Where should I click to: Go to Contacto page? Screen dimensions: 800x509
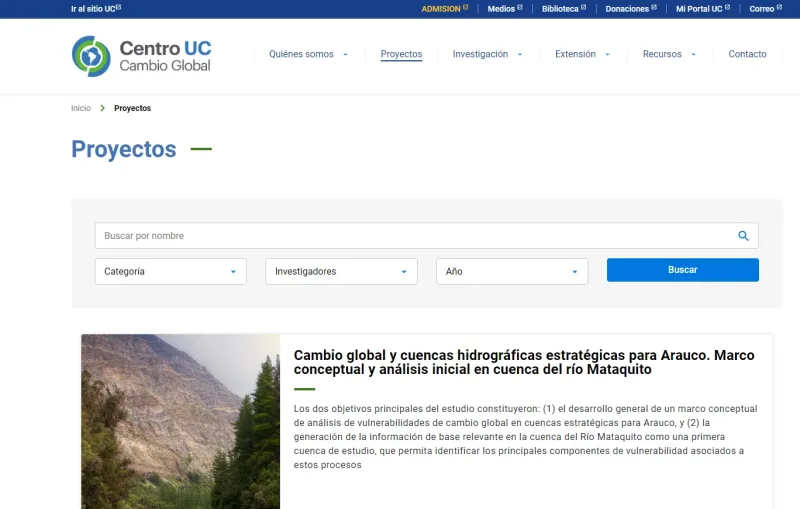point(747,54)
